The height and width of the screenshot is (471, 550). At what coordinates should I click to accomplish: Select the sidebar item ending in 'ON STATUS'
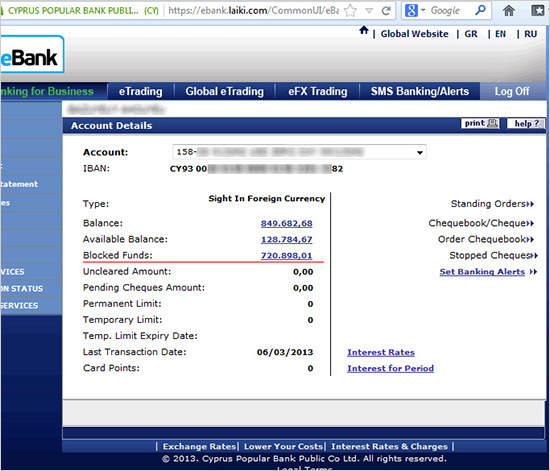pyautogui.click(x=31, y=289)
